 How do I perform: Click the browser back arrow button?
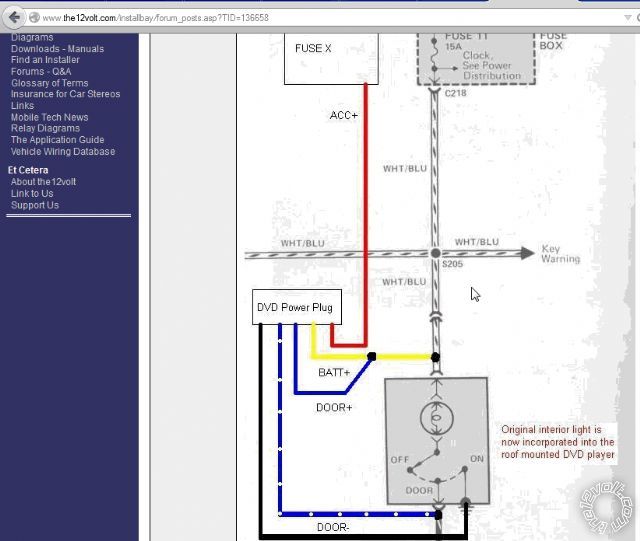14,17
